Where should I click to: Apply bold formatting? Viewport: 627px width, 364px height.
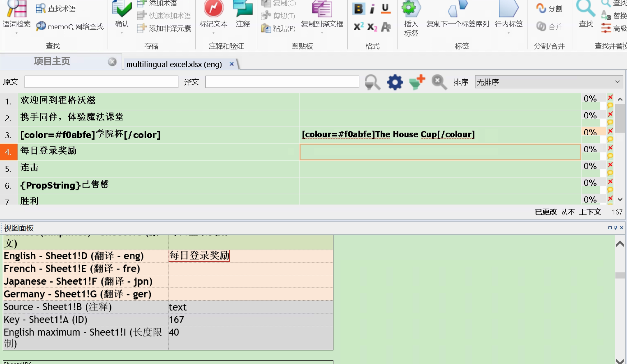358,9
